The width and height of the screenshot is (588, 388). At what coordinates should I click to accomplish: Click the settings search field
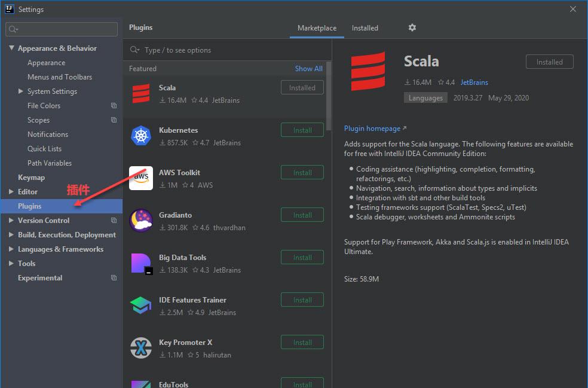pos(62,29)
